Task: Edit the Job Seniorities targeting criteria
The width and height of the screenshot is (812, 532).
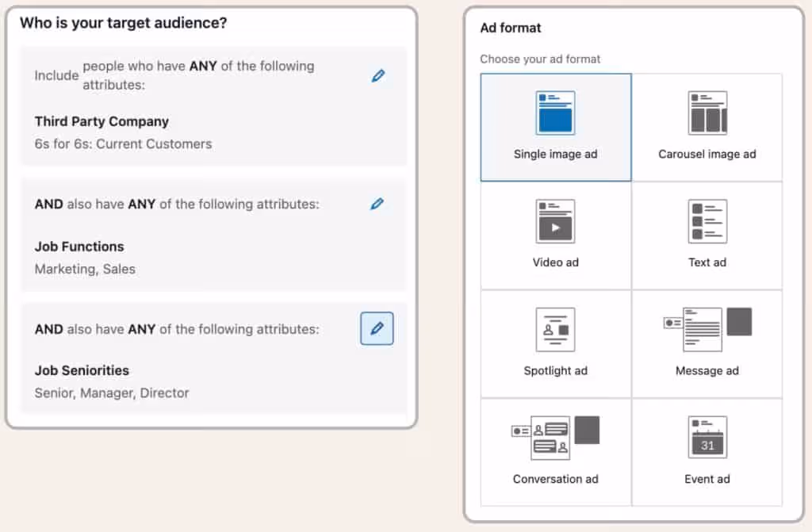Action: point(377,328)
